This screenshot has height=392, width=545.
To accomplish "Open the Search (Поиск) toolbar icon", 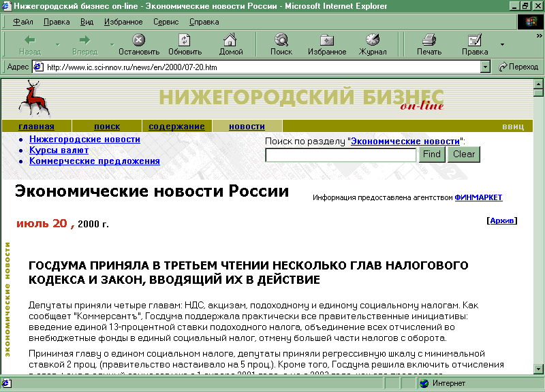I will pyautogui.click(x=281, y=40).
